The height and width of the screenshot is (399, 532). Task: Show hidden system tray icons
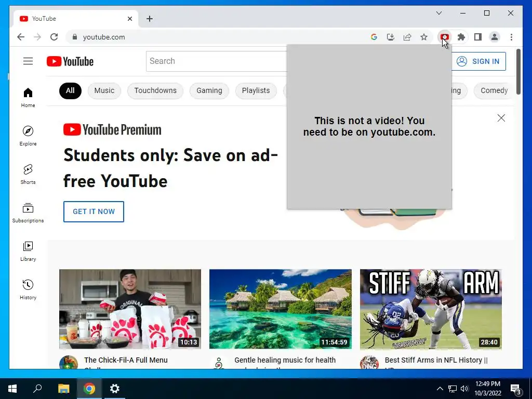tap(440, 389)
